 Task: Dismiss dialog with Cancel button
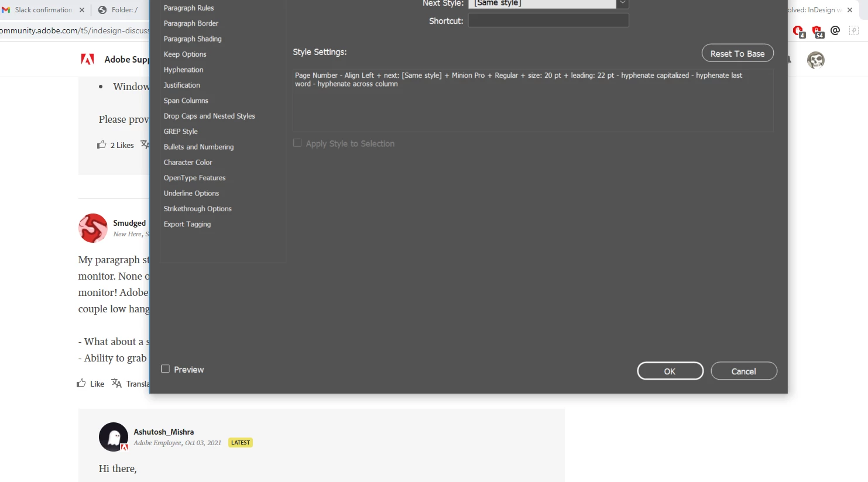click(744, 371)
